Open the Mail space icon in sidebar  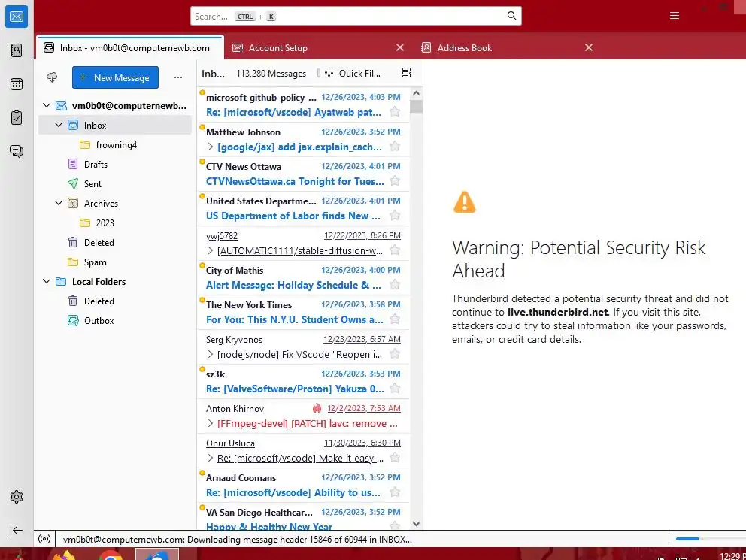coord(17,17)
